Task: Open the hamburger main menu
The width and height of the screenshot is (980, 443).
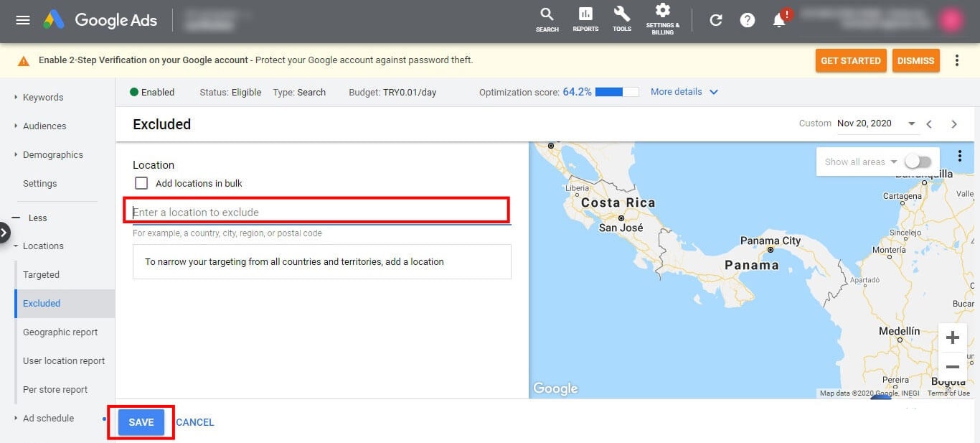Action: coord(23,20)
